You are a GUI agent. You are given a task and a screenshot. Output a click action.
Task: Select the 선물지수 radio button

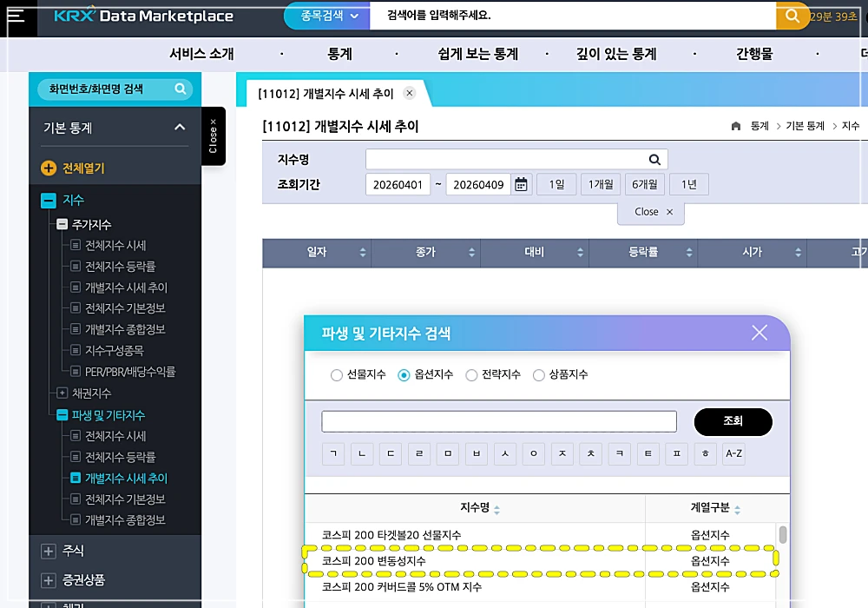[x=337, y=375]
